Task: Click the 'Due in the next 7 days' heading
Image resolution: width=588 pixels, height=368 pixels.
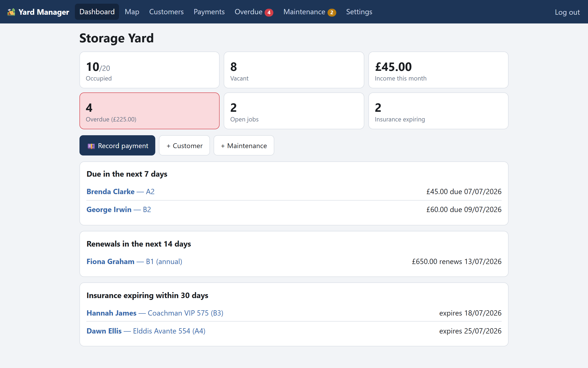Action: tap(127, 174)
